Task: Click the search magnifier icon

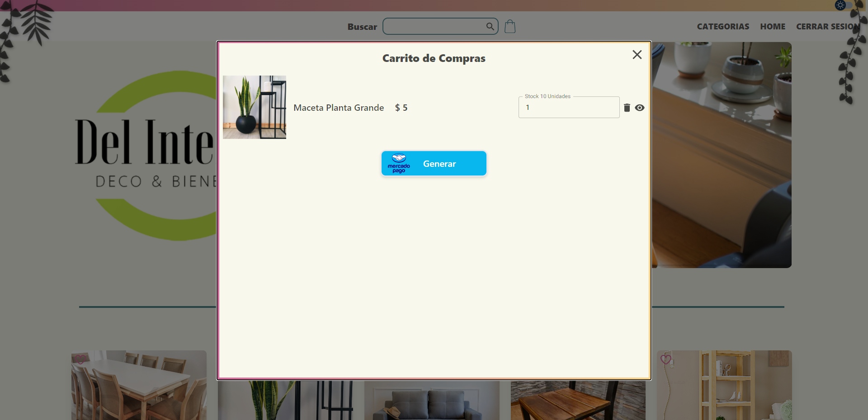Action: (490, 26)
